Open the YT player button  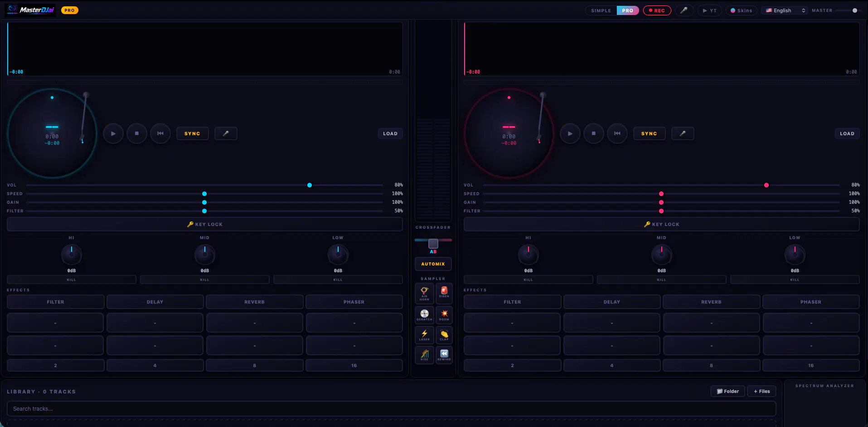click(x=710, y=10)
